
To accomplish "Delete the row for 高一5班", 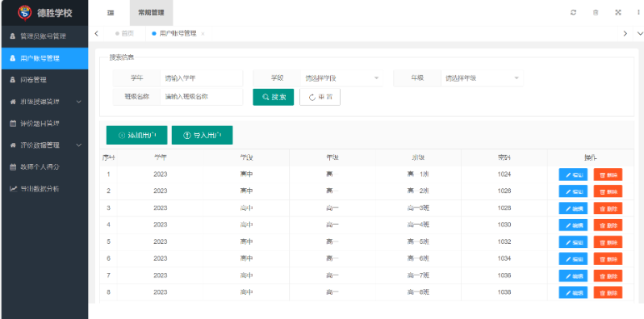I will click(608, 241).
